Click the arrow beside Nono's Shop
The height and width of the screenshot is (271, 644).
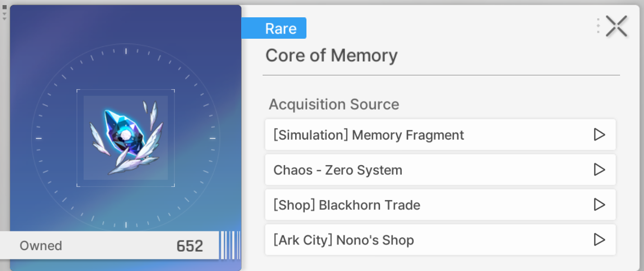599,239
